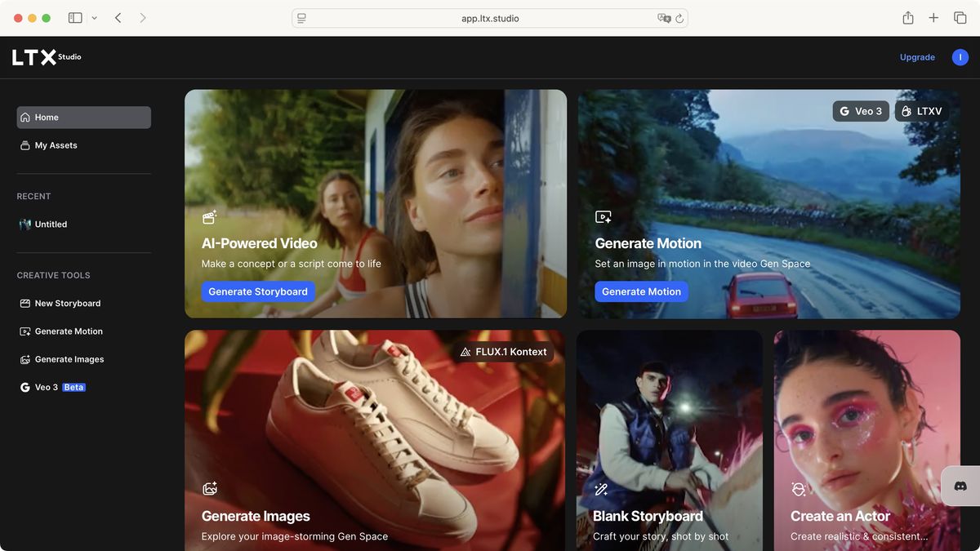This screenshot has width=980, height=551.
Task: Click the page reader icon in address bar
Action: [x=301, y=18]
